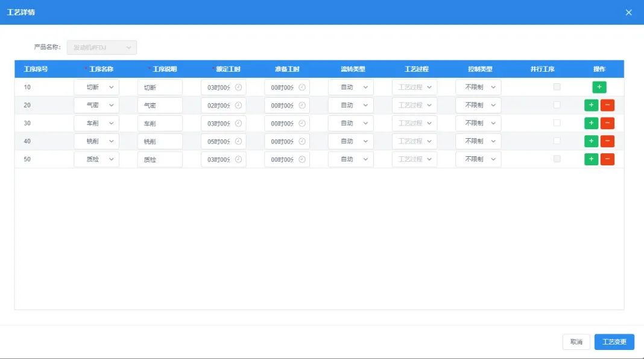The height and width of the screenshot is (359, 644).
Task: Delete the process 50 row
Action: pos(607,159)
